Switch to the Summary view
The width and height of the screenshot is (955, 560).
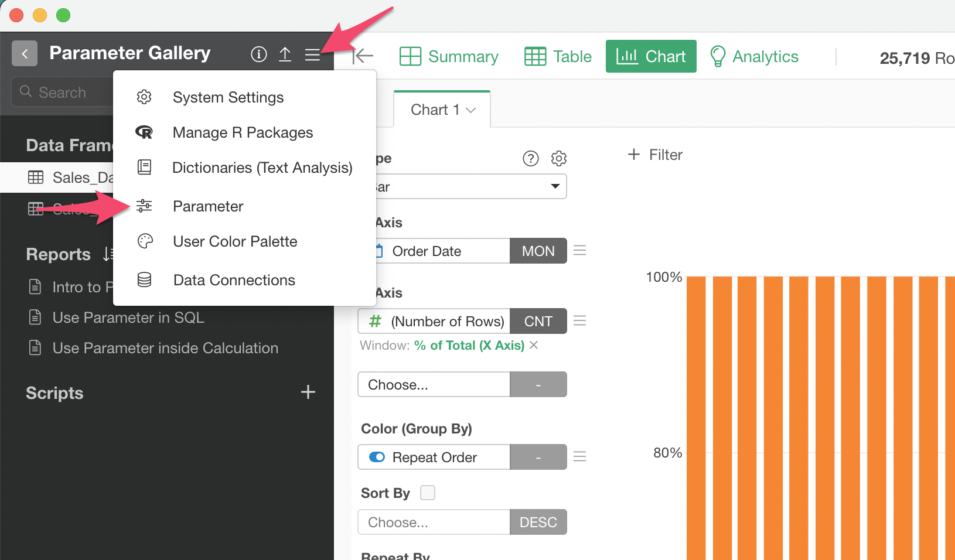click(x=449, y=56)
